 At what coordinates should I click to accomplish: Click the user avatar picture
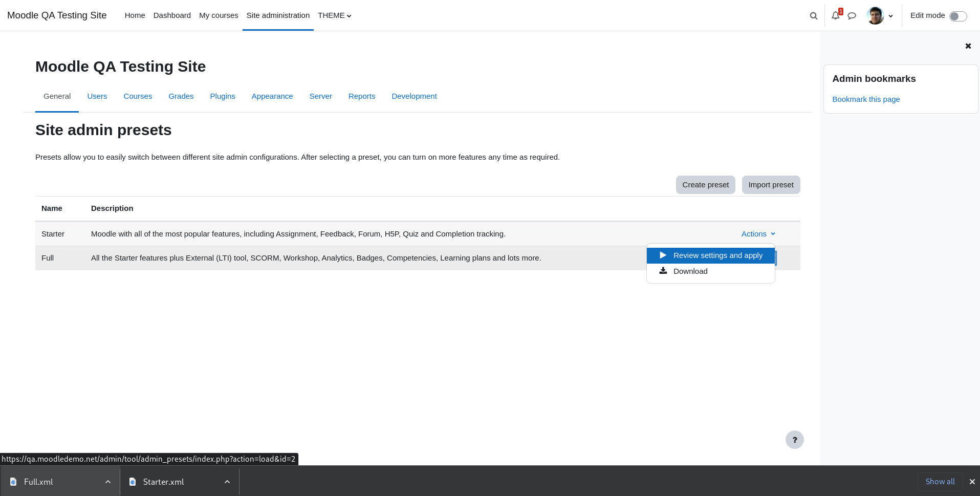click(x=876, y=15)
